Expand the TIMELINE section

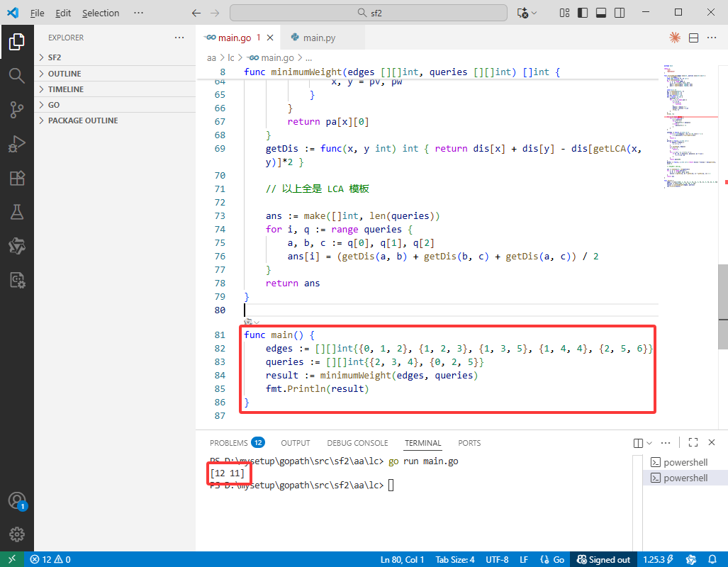(115, 89)
